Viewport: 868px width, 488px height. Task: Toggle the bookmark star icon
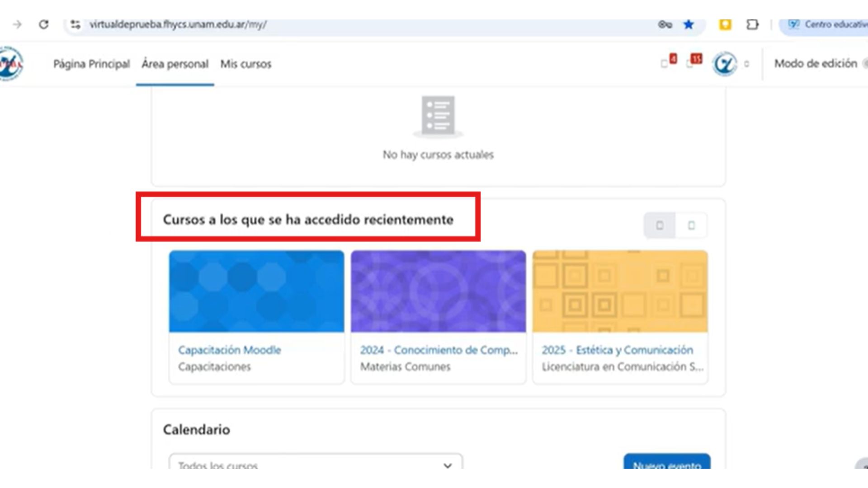tap(689, 24)
